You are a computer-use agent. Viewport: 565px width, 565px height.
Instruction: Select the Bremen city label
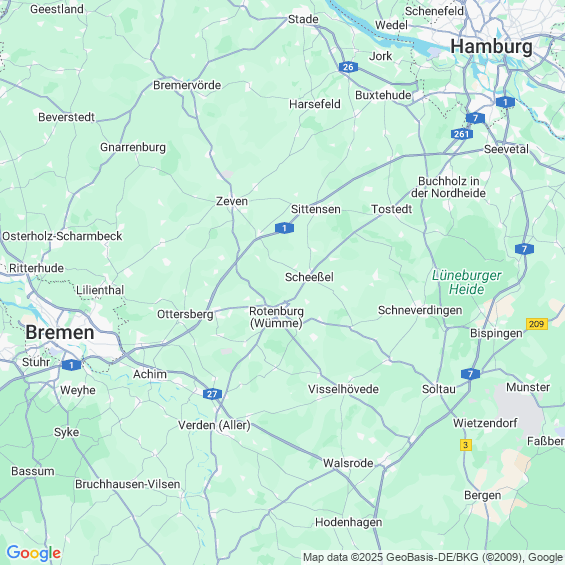[60, 332]
